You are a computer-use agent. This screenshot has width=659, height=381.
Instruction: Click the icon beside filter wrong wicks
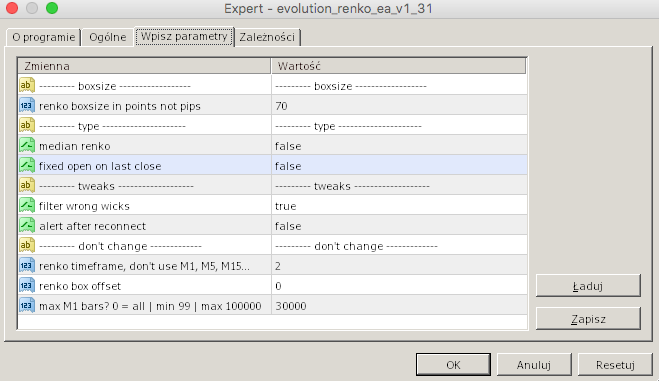tap(27, 205)
